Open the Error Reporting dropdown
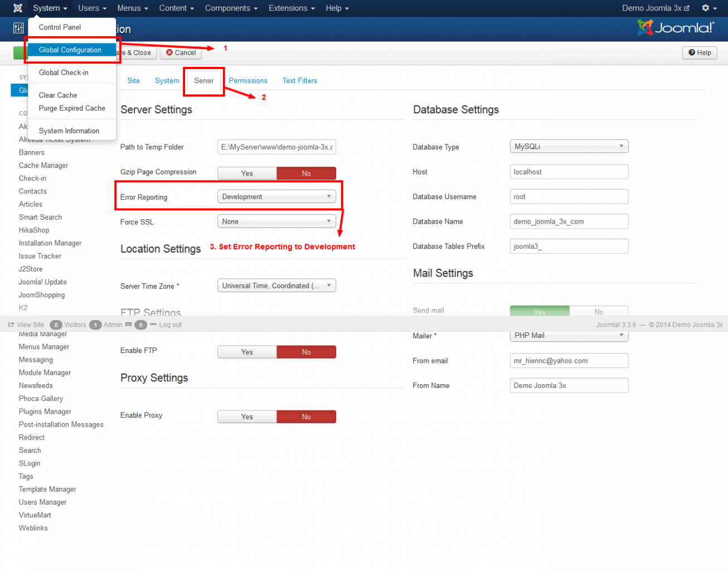728x571 pixels. point(276,197)
